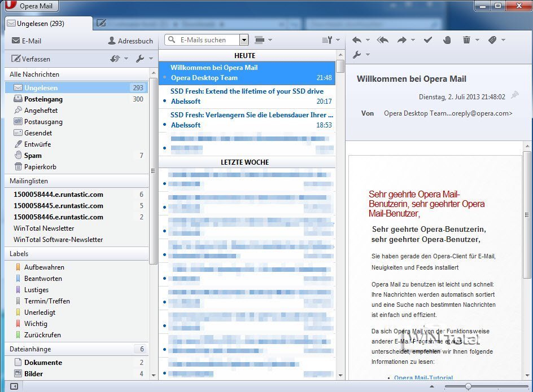Image resolution: width=533 pixels, height=392 pixels.
Task: Click the check/send mail sync icon
Action: 115,59
